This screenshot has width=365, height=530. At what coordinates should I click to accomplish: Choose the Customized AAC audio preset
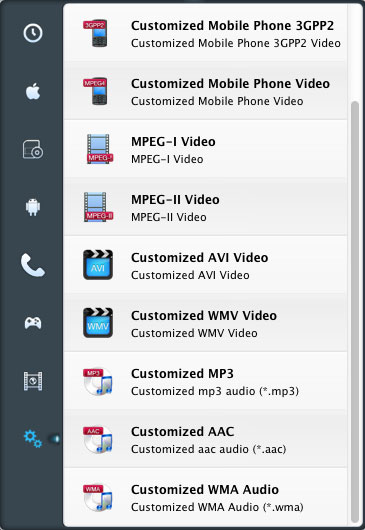[205, 439]
